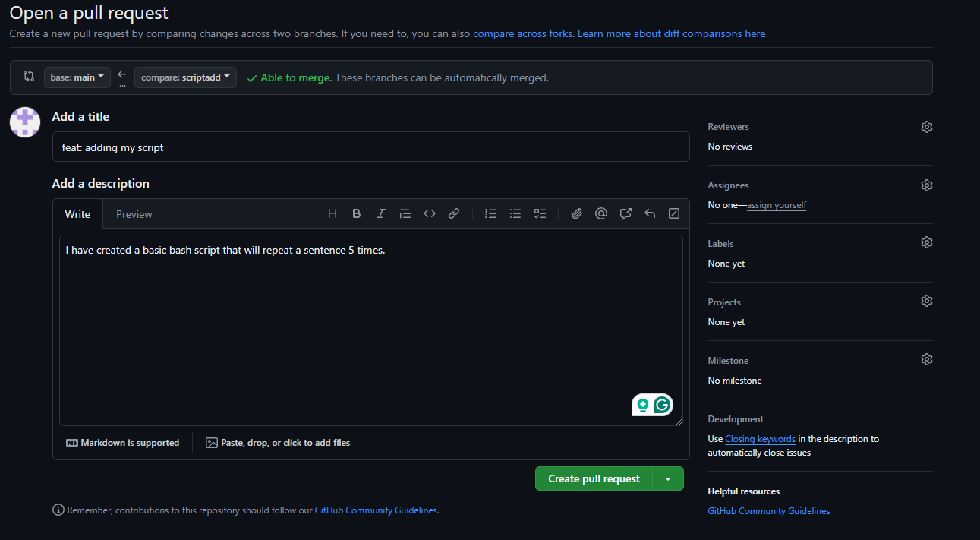Insert a heading with the H icon

[332, 214]
